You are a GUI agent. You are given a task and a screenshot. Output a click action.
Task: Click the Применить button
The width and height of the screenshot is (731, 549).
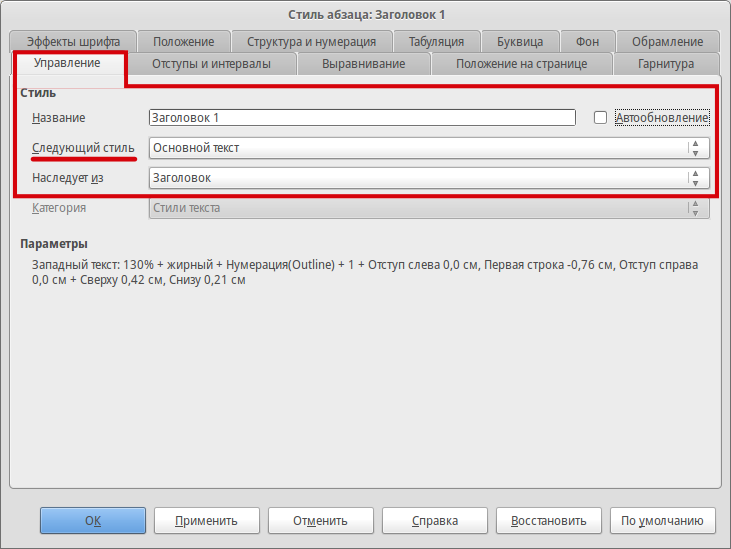207,521
